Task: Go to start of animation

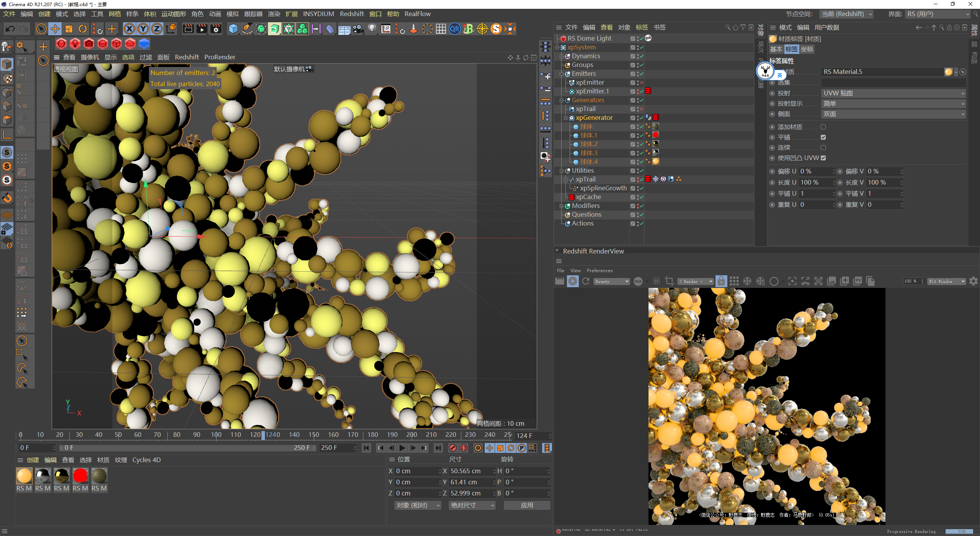Action: coord(366,448)
